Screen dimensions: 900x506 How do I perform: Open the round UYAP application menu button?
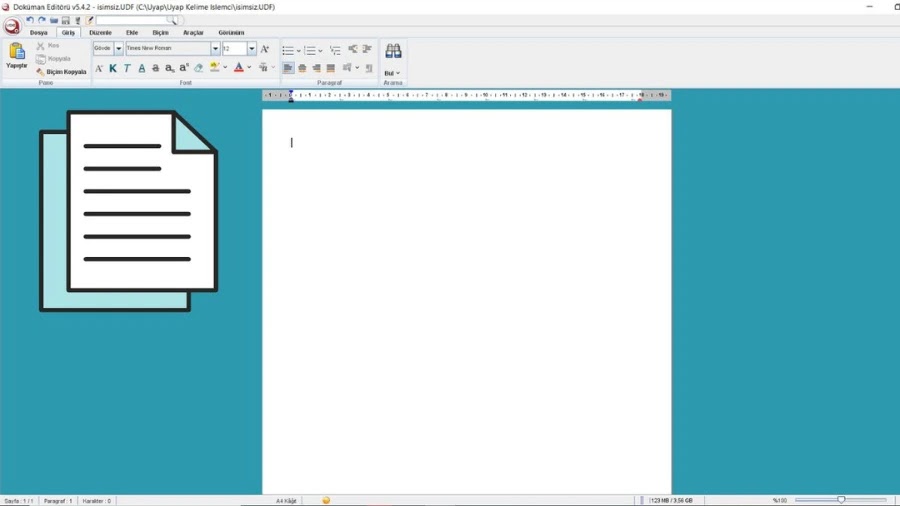(x=11, y=26)
